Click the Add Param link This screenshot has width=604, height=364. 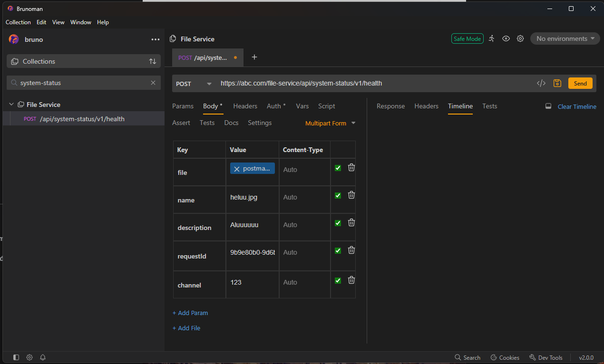pyautogui.click(x=190, y=313)
